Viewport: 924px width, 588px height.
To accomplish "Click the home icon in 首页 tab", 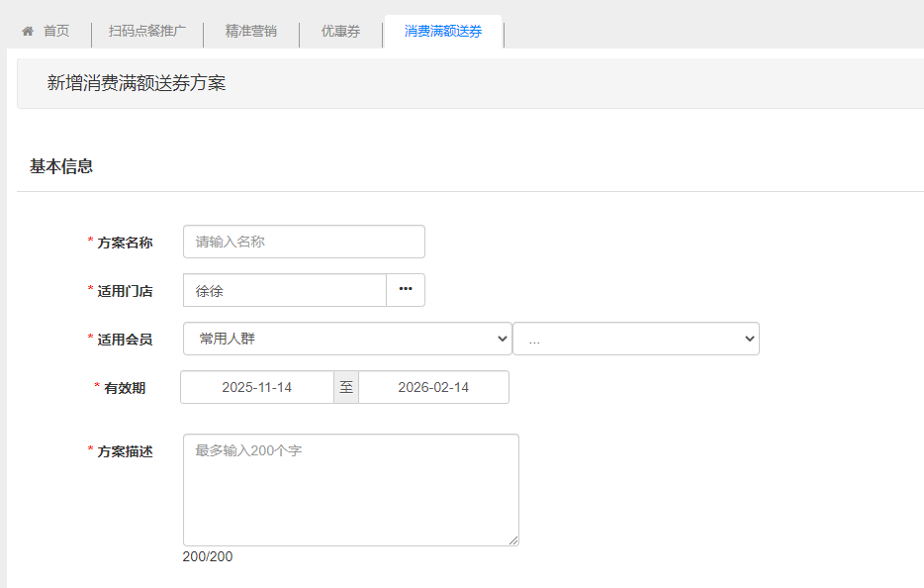I will pyautogui.click(x=28, y=32).
